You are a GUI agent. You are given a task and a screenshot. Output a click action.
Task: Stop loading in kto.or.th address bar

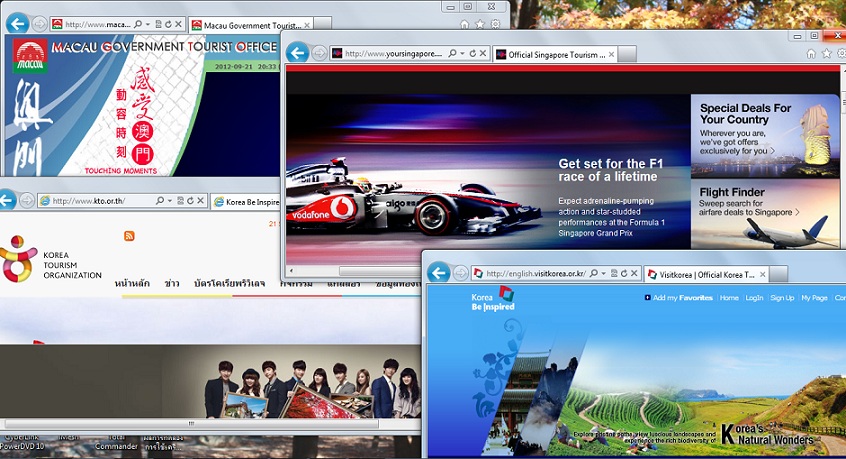[200, 201]
